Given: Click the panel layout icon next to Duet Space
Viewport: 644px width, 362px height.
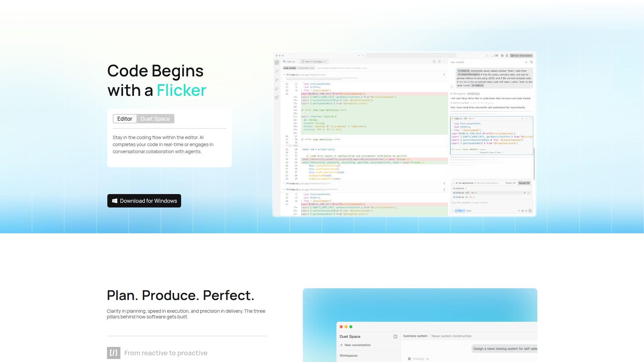Looking at the screenshot, I should point(395,337).
